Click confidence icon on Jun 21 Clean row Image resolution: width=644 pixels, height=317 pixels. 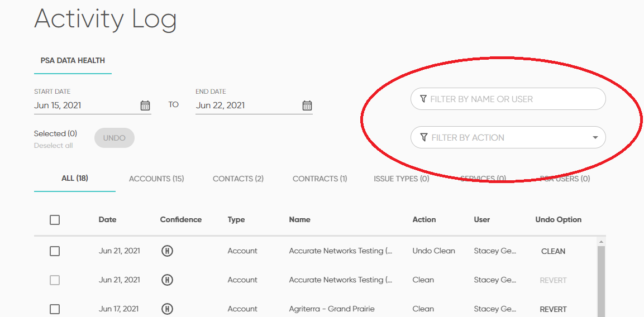166,280
